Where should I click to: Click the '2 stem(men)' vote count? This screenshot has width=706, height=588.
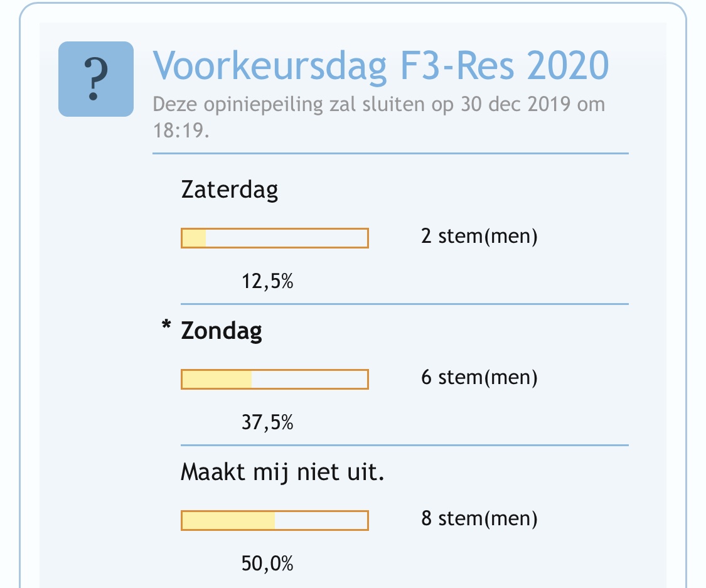click(479, 237)
